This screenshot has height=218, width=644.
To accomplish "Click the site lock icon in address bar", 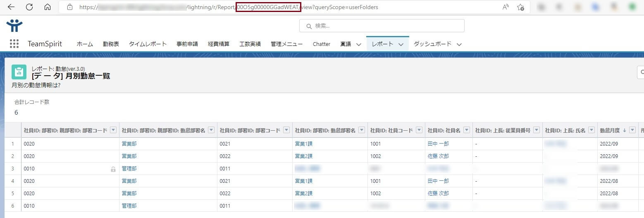I will coord(70,7).
